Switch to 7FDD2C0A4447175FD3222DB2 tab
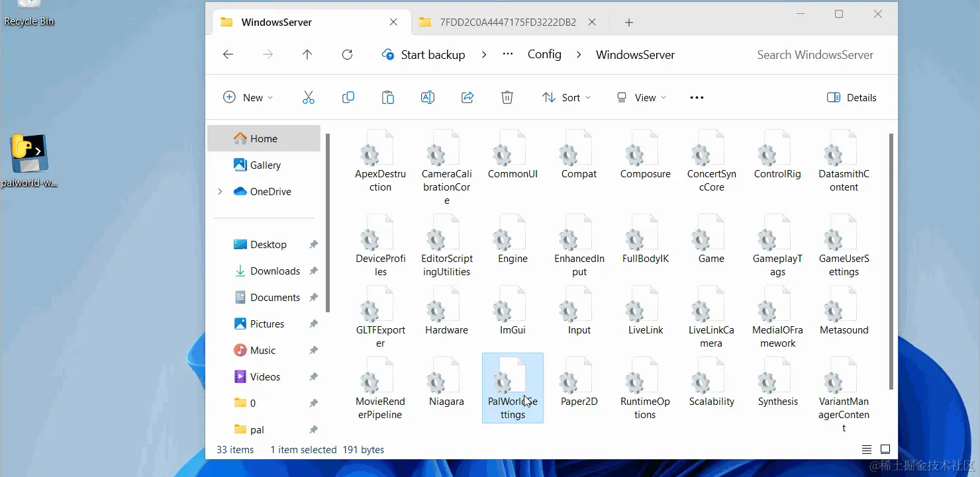 507,22
